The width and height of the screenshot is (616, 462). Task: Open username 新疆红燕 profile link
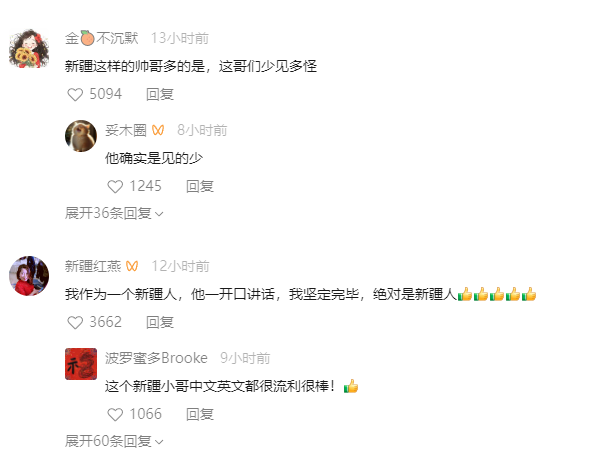tap(93, 266)
